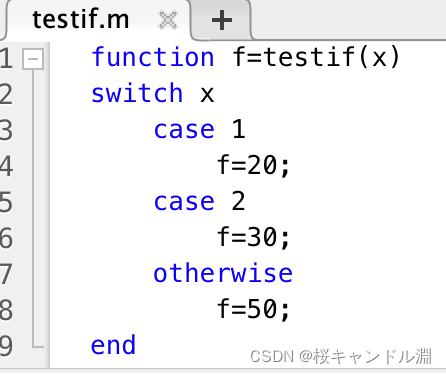This screenshot has height=374, width=446.
Task: Click line number 2 in gutter
Action: tap(6, 94)
